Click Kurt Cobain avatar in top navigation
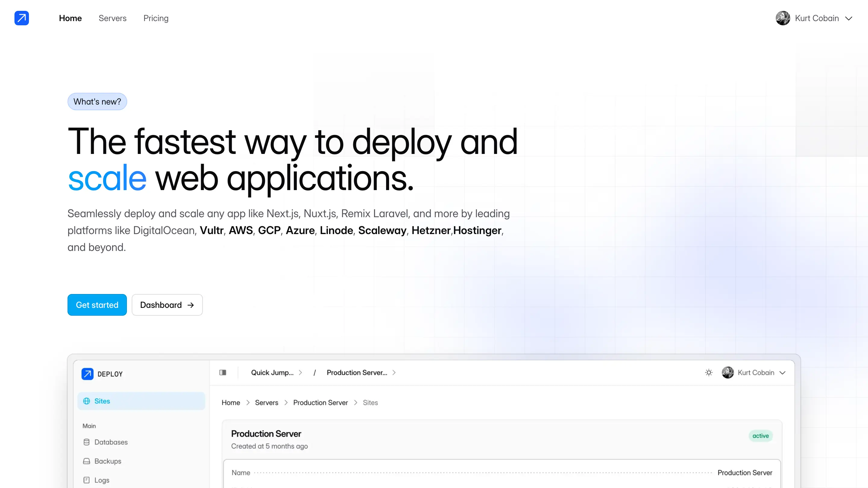 pos(783,18)
